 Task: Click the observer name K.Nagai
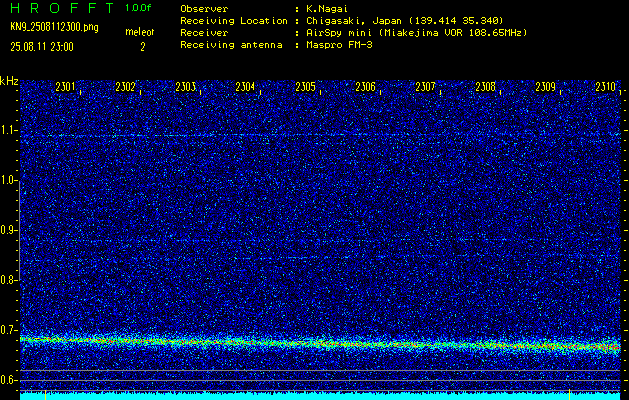(x=327, y=9)
